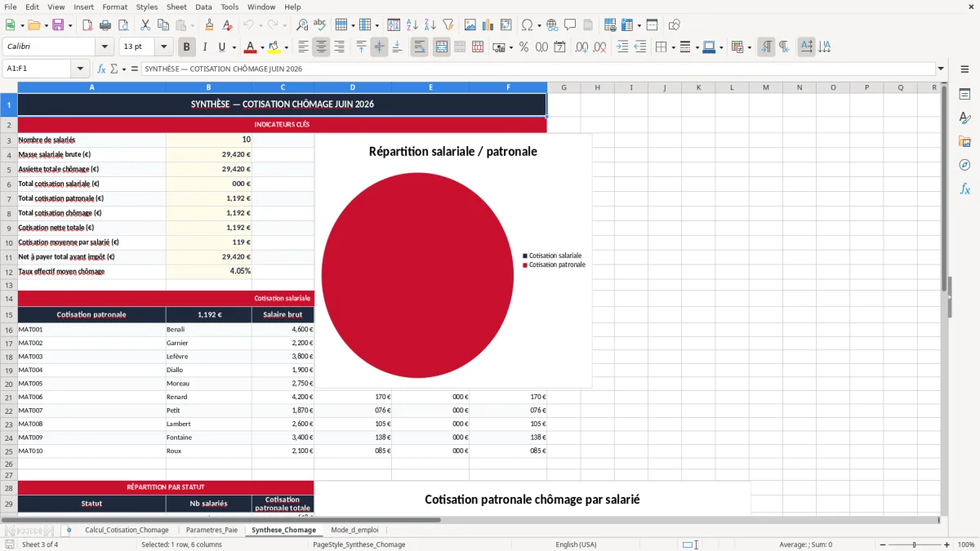Open Print Preview from toolbar
The width and height of the screenshot is (980, 551).
[x=123, y=25]
